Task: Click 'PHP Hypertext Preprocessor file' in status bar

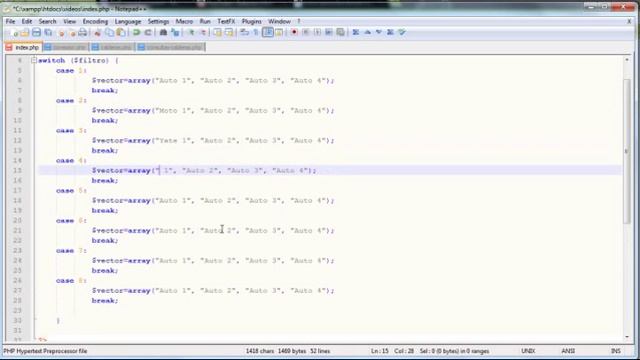Action: pos(45,351)
